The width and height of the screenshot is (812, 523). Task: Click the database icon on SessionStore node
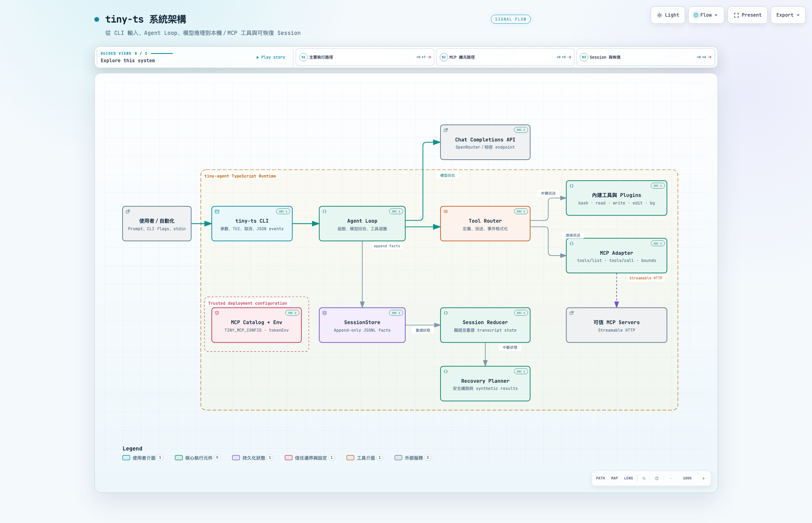324,313
